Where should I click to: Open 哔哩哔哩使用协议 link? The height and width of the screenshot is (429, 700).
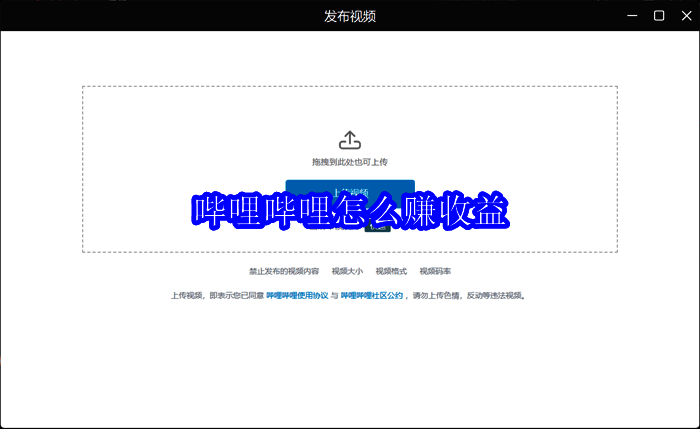pos(297,296)
